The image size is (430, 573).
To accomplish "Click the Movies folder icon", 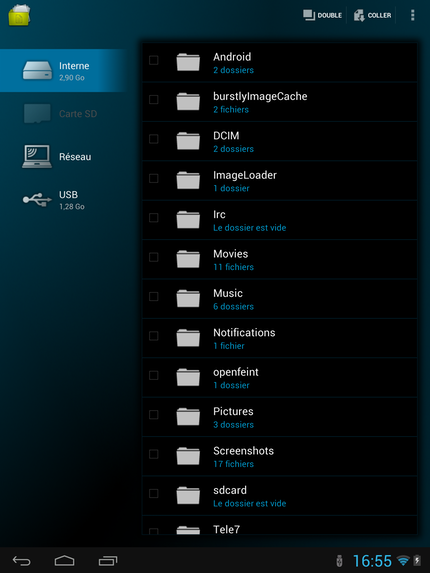I will point(188,259).
